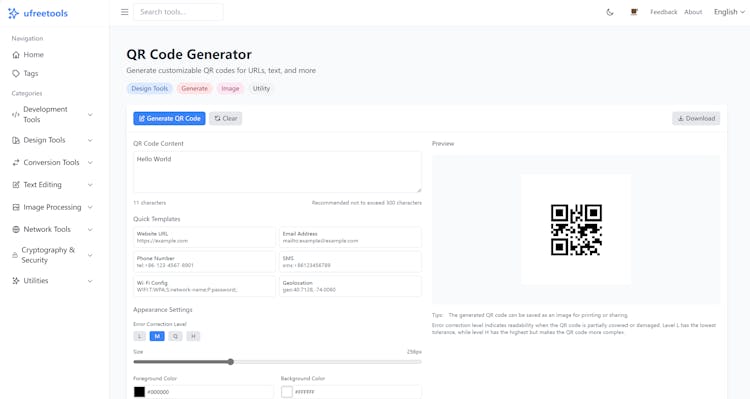Click the Development Tools code icon
Screen dimensions: 750x399
coord(15,114)
